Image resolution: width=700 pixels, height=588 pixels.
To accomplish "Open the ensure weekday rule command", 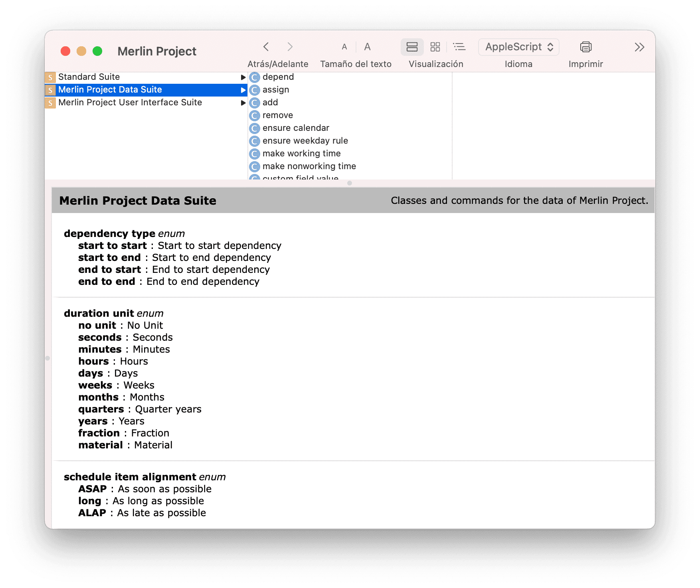I will [305, 141].
